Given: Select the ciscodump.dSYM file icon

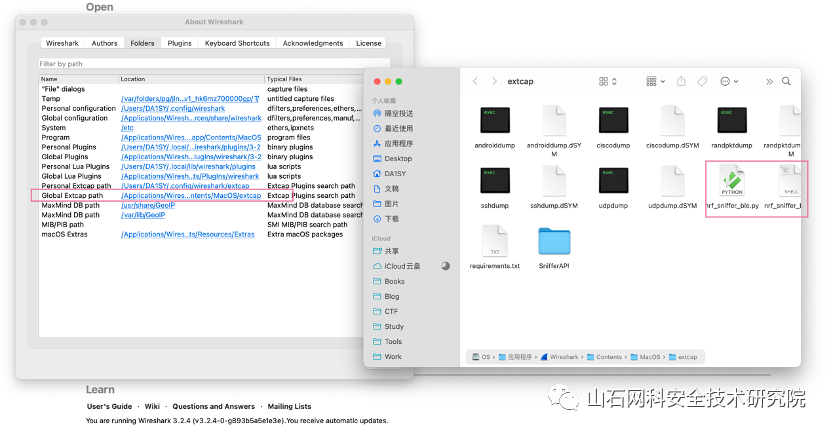Looking at the screenshot, I should 672,121.
